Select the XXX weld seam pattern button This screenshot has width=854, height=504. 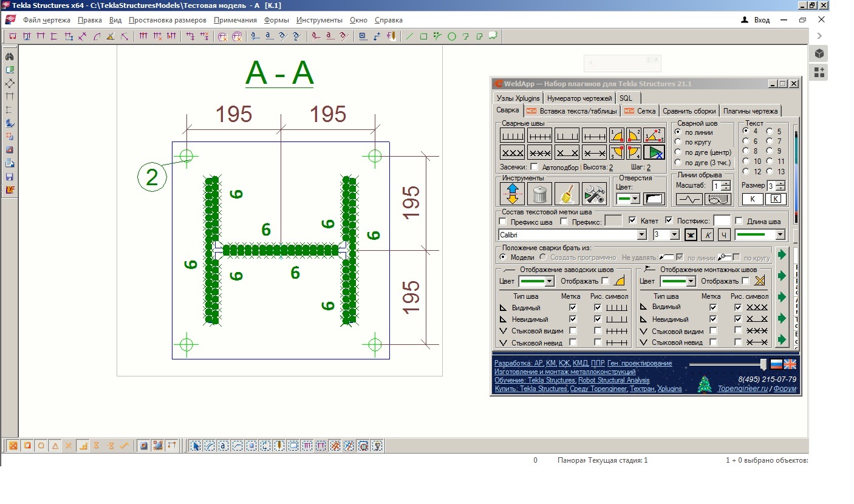512,152
